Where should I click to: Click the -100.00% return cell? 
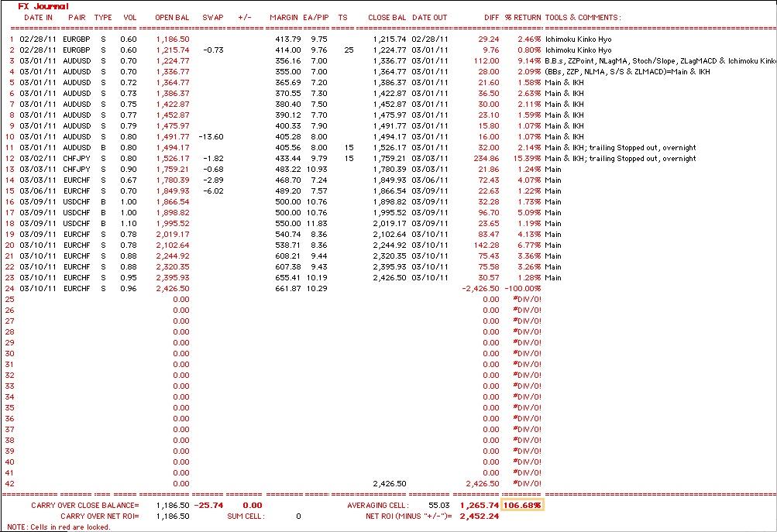[523, 289]
